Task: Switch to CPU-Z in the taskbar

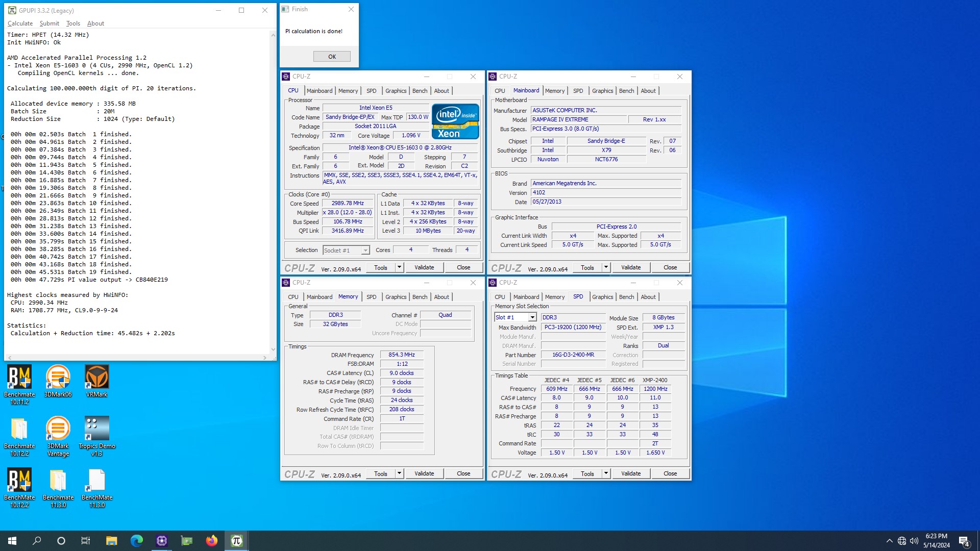Action: (161, 541)
